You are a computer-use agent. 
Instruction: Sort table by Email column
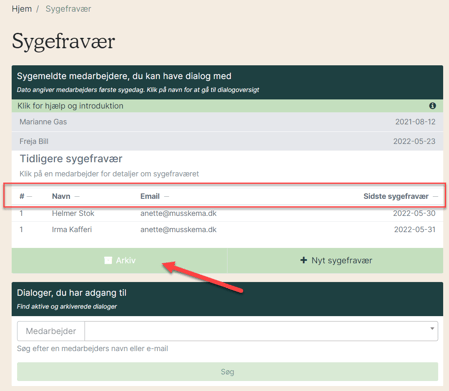pos(154,196)
